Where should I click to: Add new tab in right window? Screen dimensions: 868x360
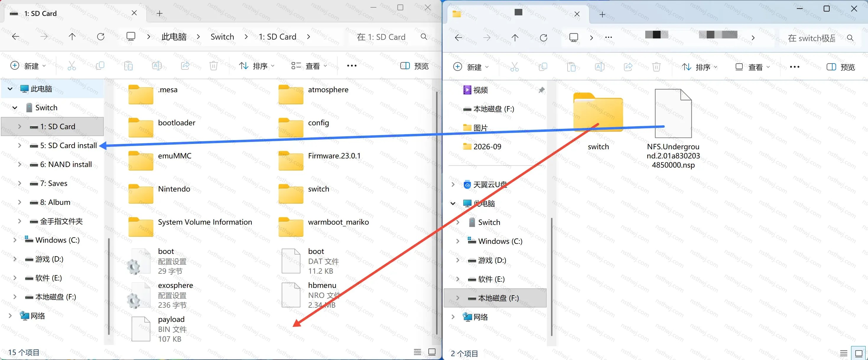click(x=602, y=14)
